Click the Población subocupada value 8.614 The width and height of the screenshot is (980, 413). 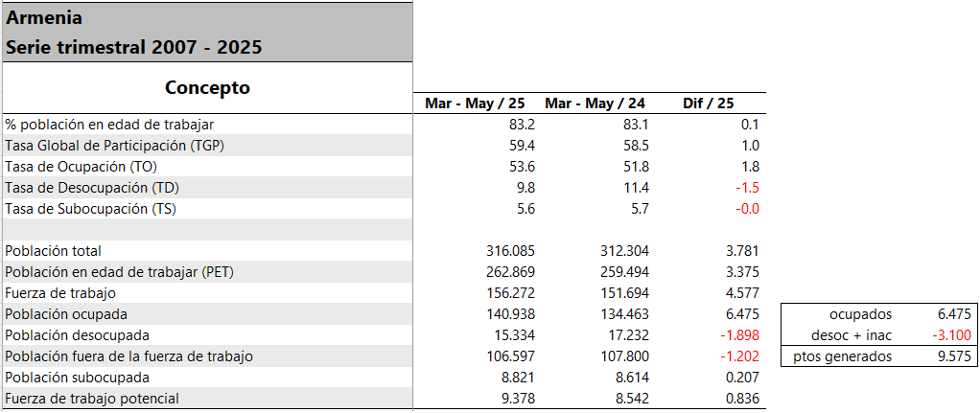(x=631, y=378)
